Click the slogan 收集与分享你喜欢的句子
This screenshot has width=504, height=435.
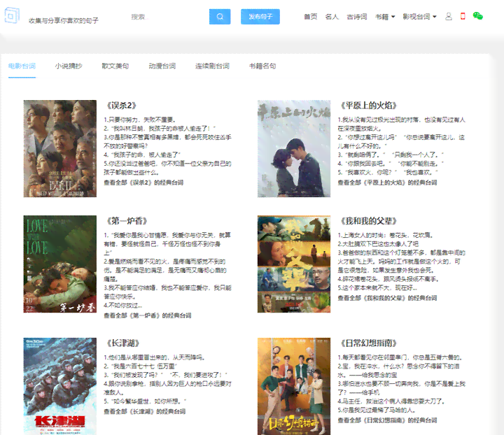[x=63, y=20]
